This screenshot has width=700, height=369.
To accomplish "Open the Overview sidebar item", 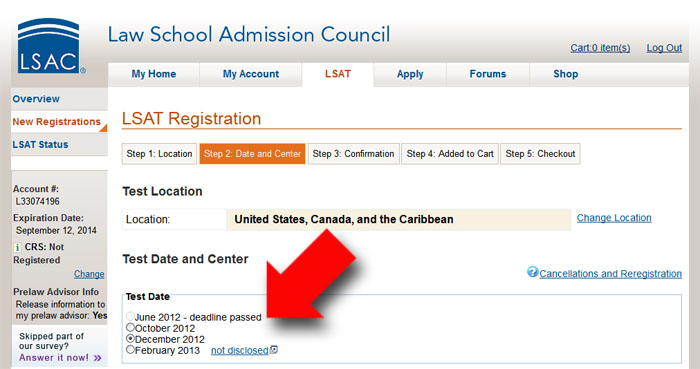I will pos(36,99).
